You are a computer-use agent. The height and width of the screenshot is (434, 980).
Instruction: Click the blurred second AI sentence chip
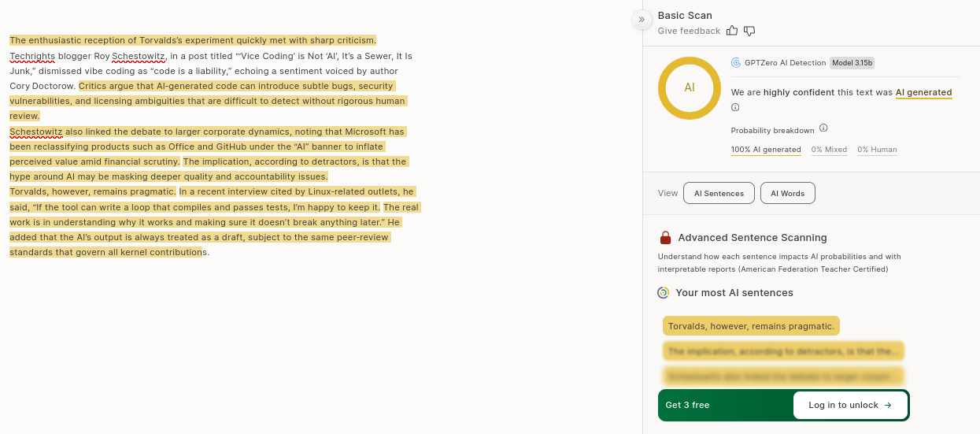coord(782,351)
